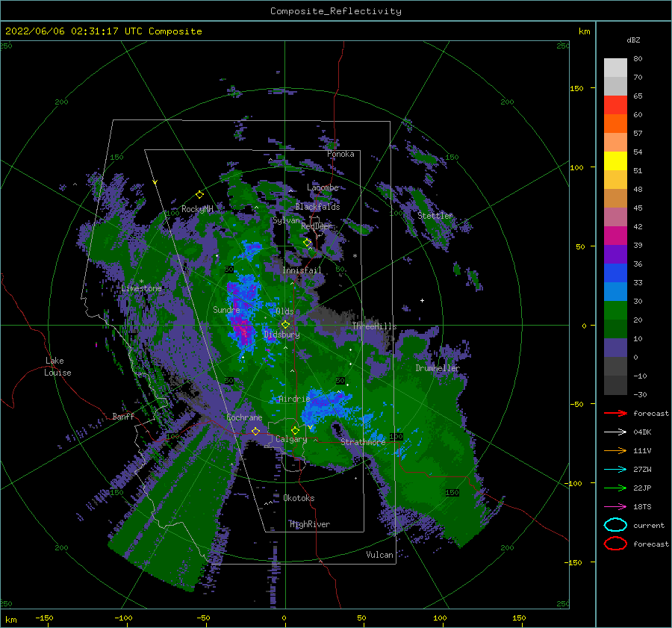This screenshot has width=672, height=628.
Task: Click the Sundre city label
Action: pyautogui.click(x=227, y=309)
